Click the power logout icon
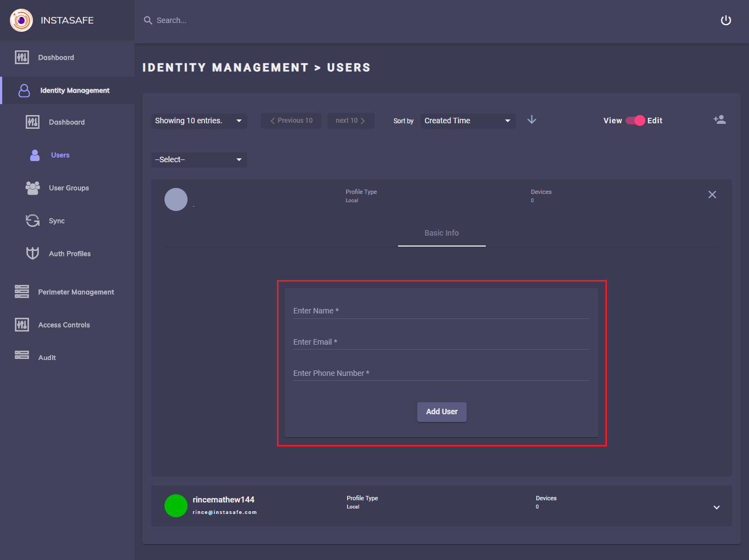The width and height of the screenshot is (749, 560). pyautogui.click(x=726, y=20)
